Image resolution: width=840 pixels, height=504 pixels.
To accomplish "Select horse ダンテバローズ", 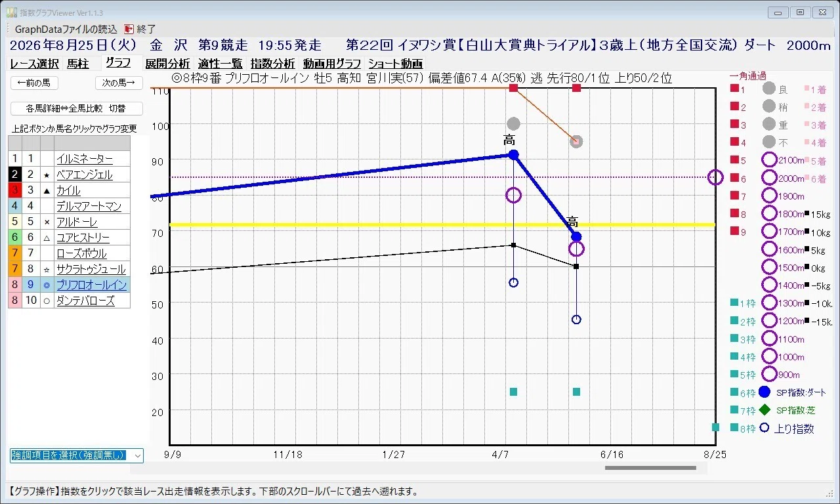I will click(85, 301).
